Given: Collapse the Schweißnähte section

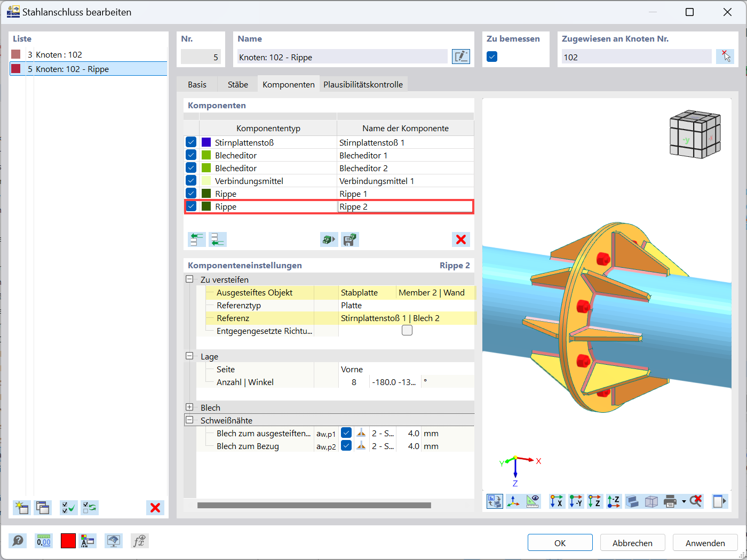Looking at the screenshot, I should [x=189, y=420].
